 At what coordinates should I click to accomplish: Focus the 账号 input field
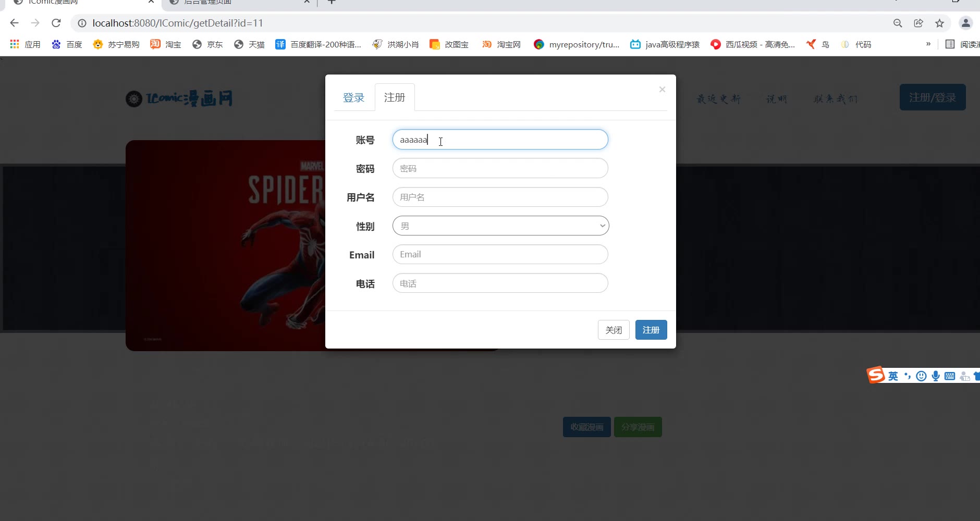tap(500, 140)
